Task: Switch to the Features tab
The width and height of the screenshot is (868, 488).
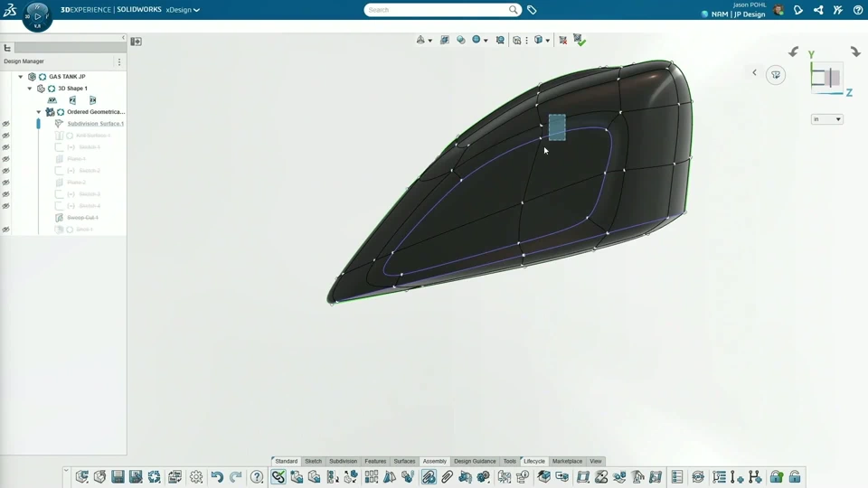Action: point(375,461)
